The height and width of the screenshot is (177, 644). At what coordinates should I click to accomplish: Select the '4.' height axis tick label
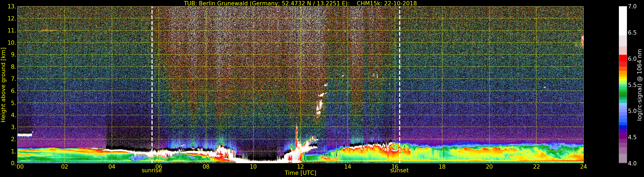coord(14,115)
